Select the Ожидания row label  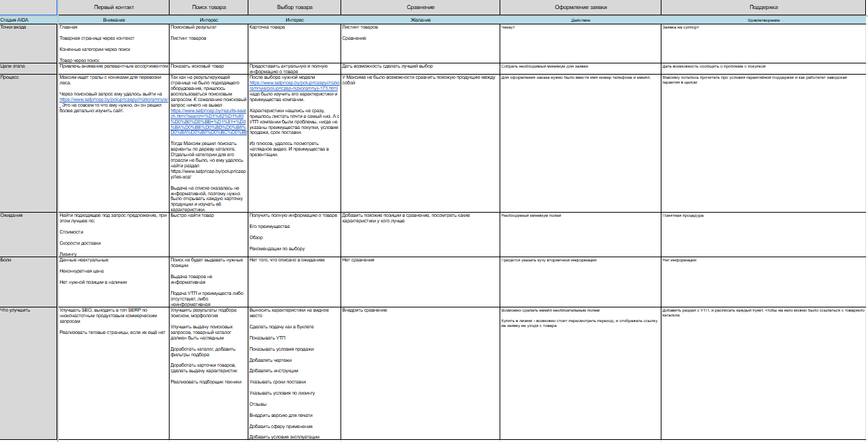coord(12,215)
